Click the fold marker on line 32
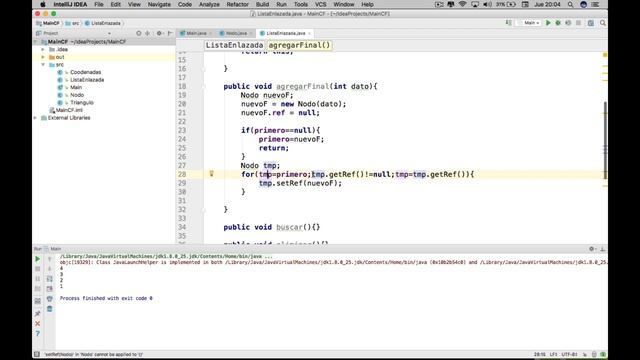This screenshot has height=360, width=640. [203, 210]
